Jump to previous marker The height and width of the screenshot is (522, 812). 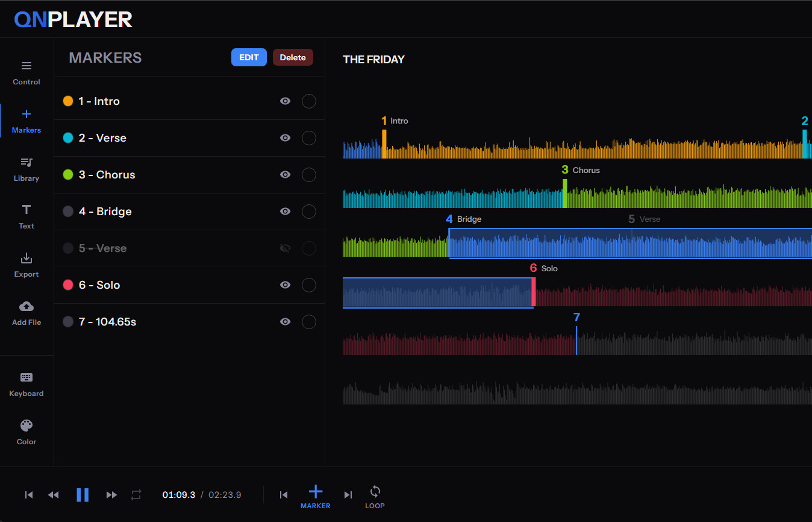pyautogui.click(x=284, y=495)
